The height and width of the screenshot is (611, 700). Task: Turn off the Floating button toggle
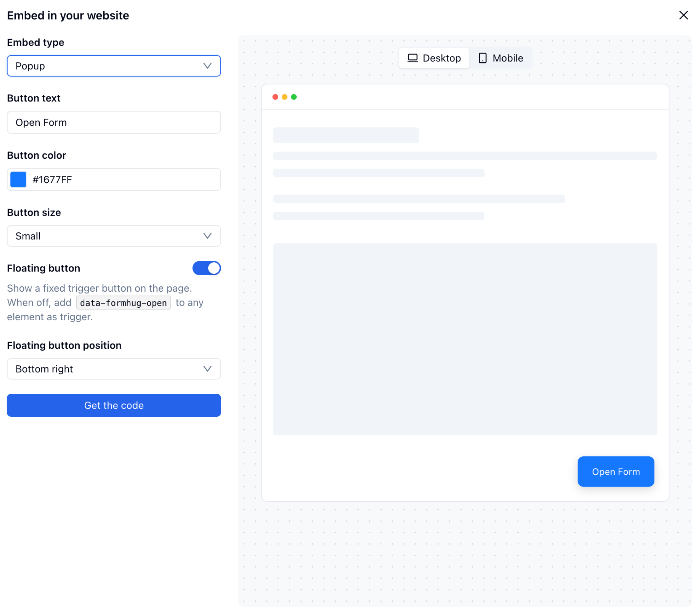click(x=206, y=268)
